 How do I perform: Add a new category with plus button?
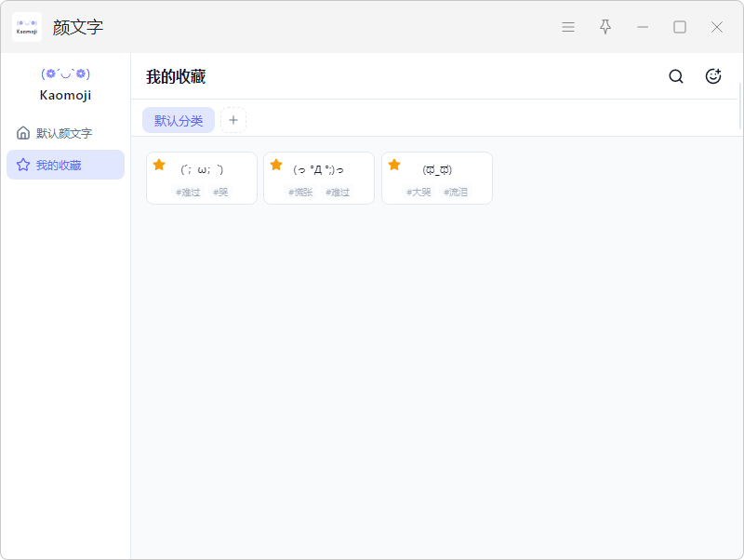[233, 120]
